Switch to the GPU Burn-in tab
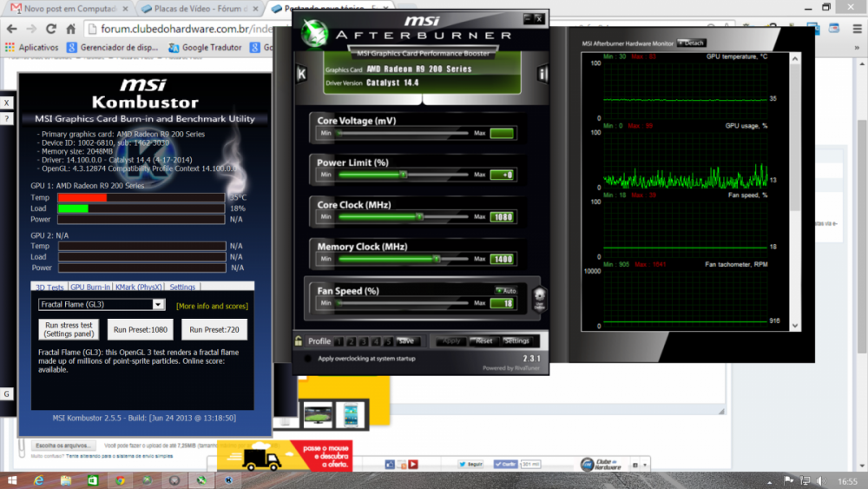This screenshot has width=868, height=489. click(89, 287)
